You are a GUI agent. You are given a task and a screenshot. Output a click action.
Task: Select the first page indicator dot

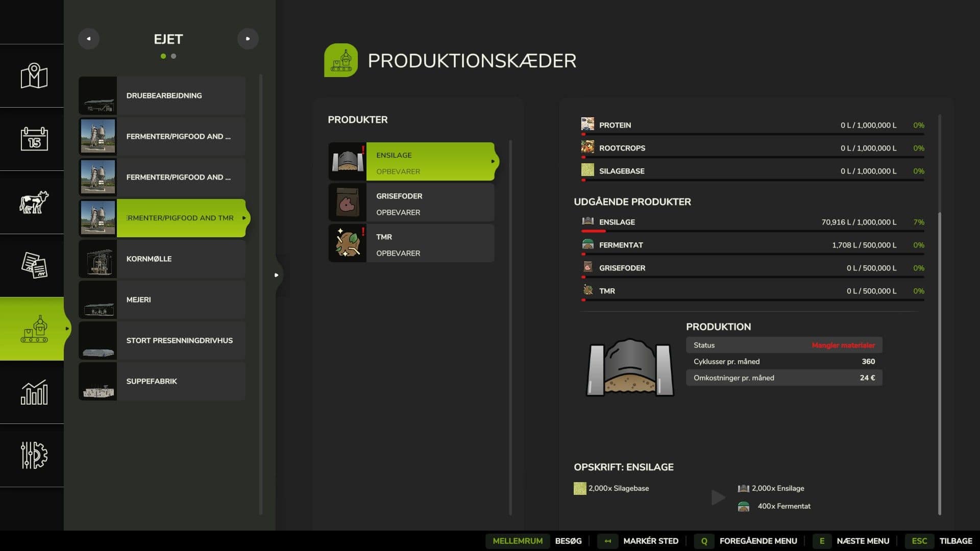tap(163, 56)
